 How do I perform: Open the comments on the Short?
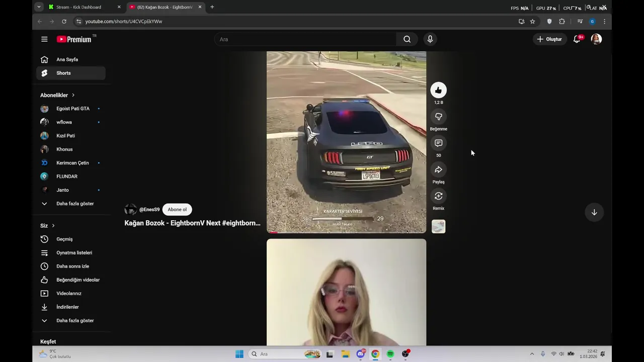[438, 143]
